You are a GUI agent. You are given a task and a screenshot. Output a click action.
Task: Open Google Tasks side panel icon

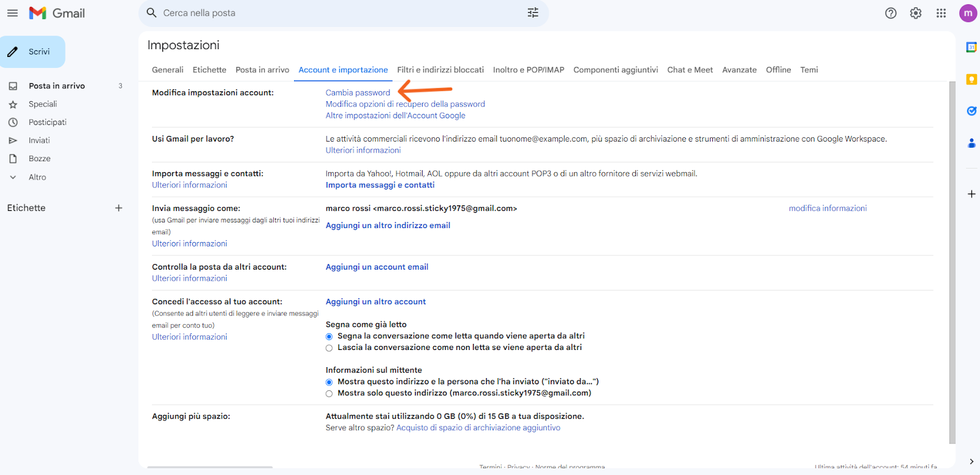tap(971, 111)
